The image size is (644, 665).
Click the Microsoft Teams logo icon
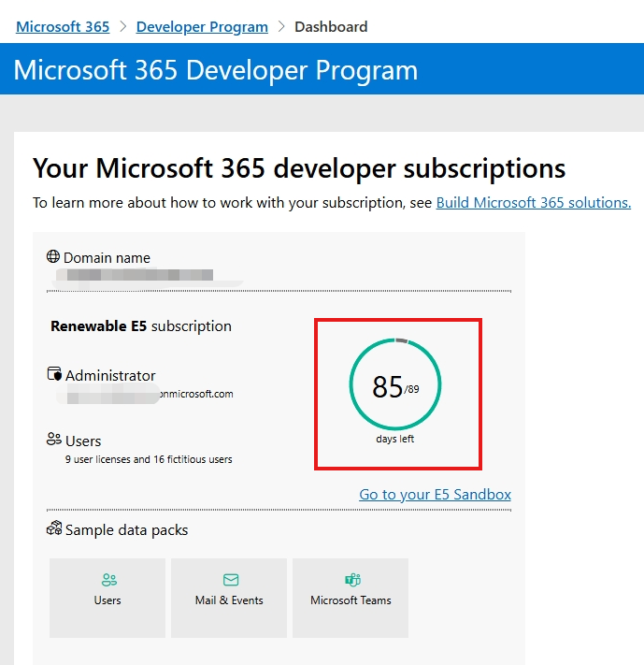[x=352, y=580]
